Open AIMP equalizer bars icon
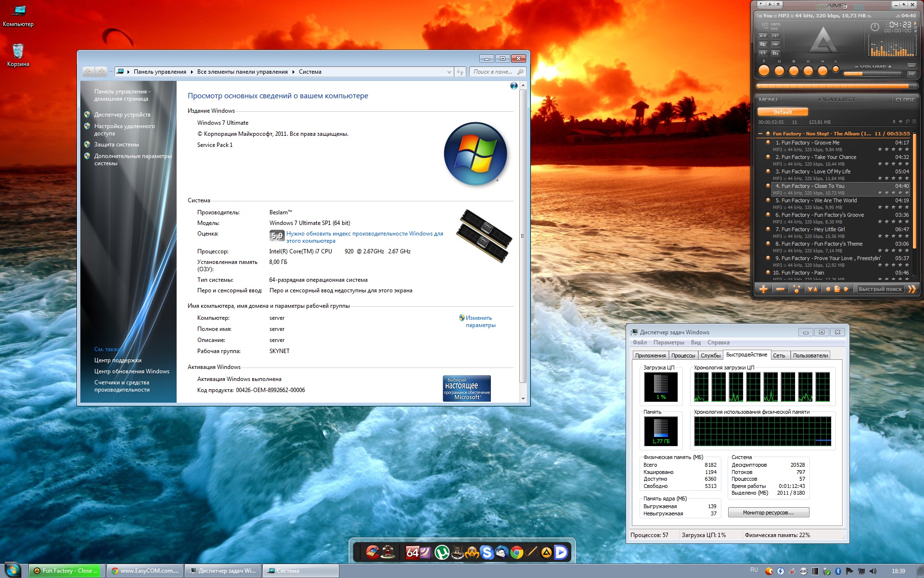This screenshot has height=578, width=924. pos(775,53)
